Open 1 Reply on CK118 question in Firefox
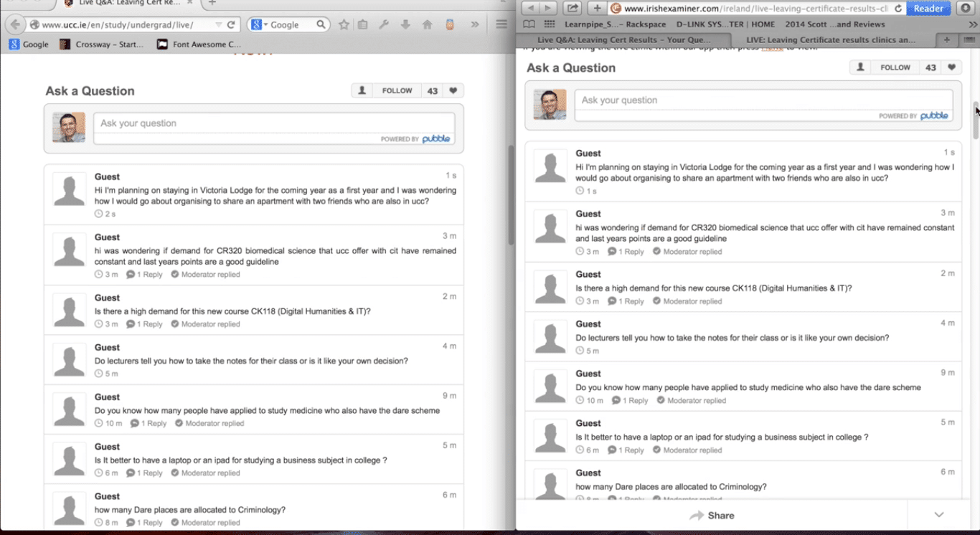This screenshot has height=535, width=980. pyautogui.click(x=145, y=324)
